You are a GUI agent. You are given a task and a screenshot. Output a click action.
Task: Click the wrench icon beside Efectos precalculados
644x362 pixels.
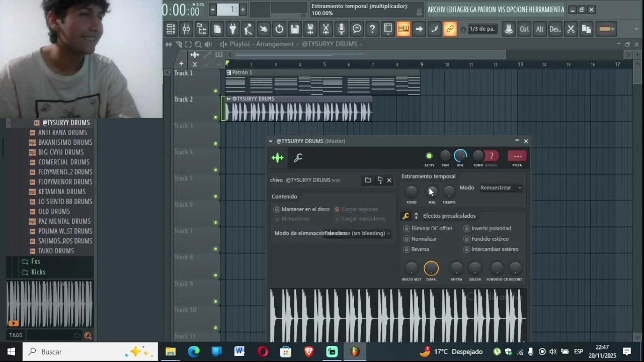coord(406,216)
